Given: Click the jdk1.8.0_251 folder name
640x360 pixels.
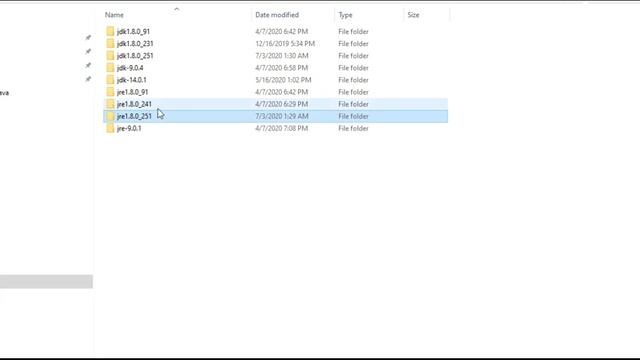Looking at the screenshot, I should (x=135, y=56).
